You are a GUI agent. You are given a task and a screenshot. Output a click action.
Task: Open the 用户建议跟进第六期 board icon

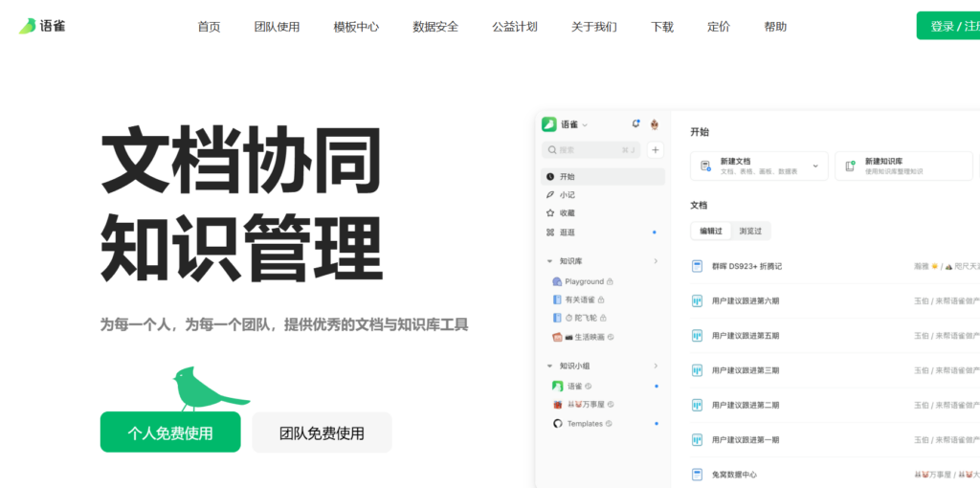coord(697,301)
